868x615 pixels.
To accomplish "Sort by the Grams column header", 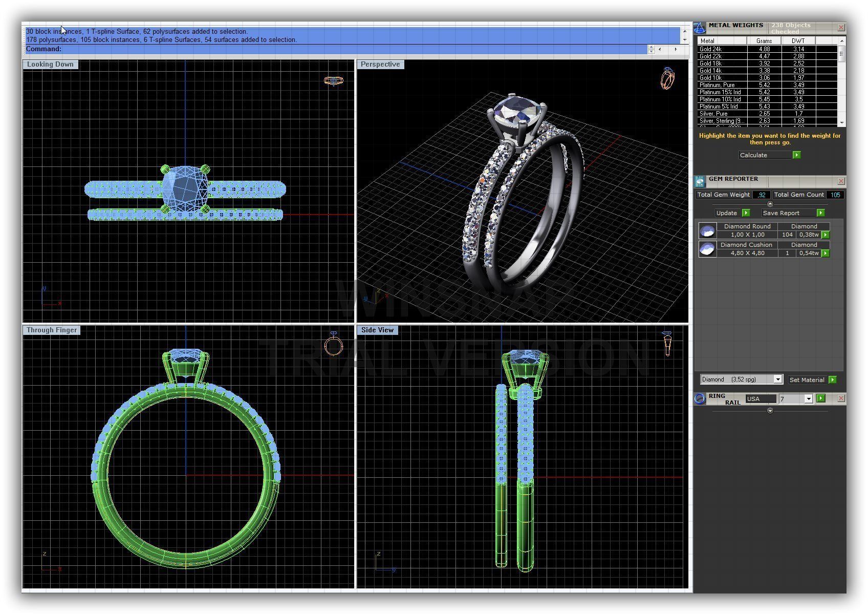I will click(764, 40).
